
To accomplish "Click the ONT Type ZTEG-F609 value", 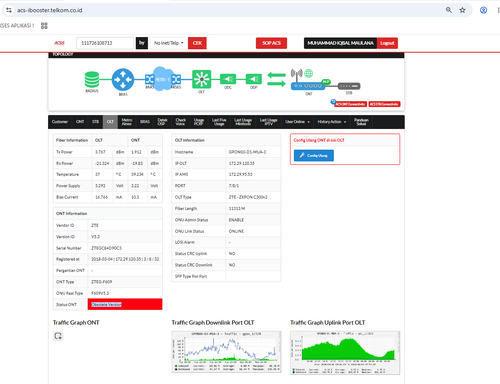I will [102, 282].
